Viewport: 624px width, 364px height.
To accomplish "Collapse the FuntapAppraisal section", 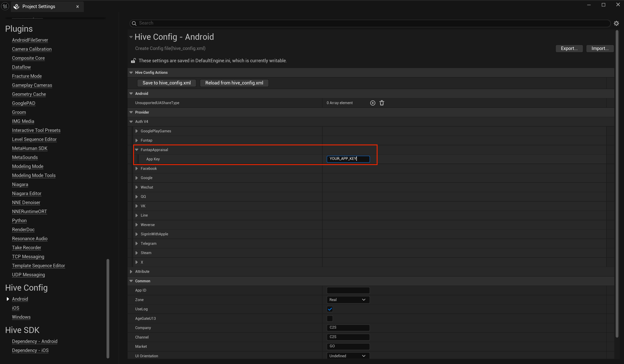I will click(136, 150).
